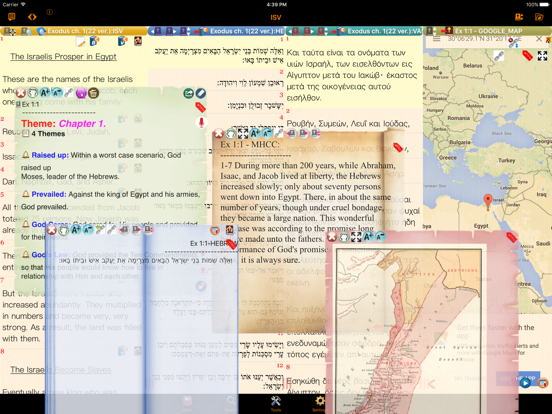Close the green Theme note popup
The image size is (552, 414).
coord(21,93)
